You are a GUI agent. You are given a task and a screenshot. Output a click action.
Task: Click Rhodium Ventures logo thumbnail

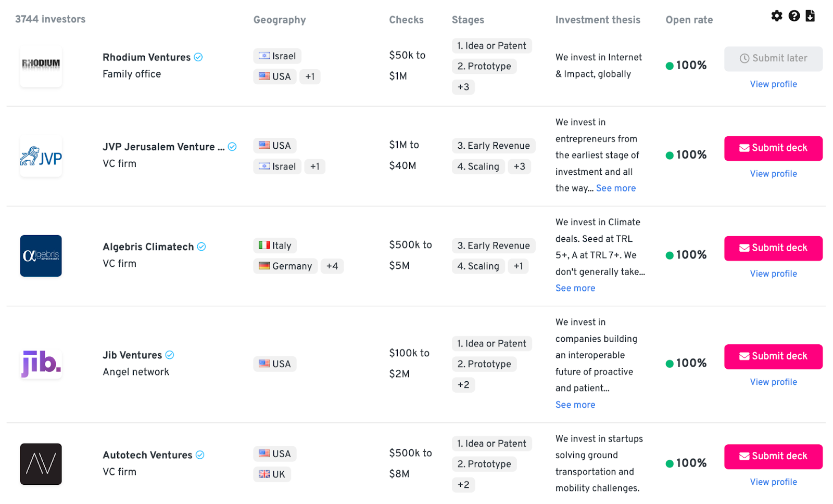coord(41,66)
